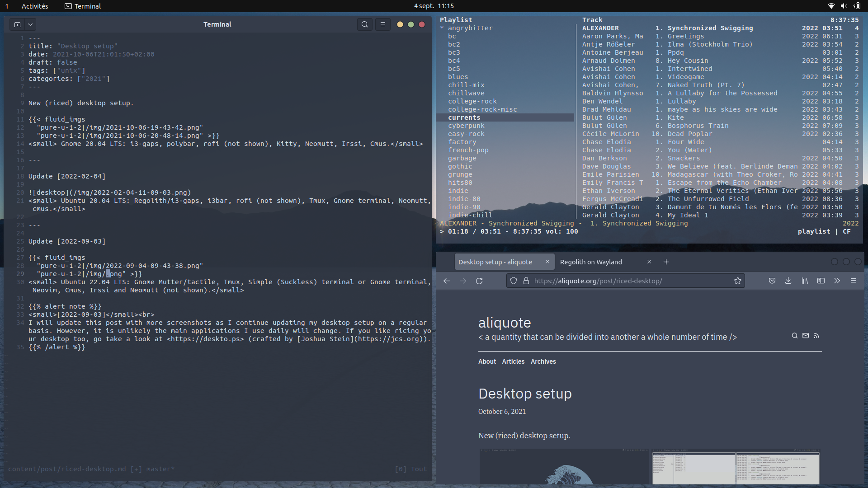Open the terminal new-tab dropdown arrow

[30, 24]
